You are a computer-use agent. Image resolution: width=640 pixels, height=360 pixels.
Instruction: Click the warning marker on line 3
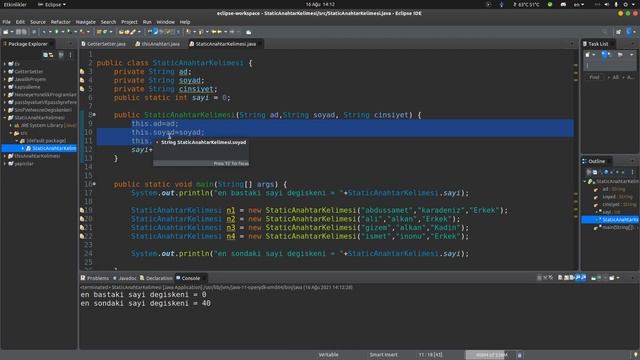pyautogui.click(x=82, y=71)
